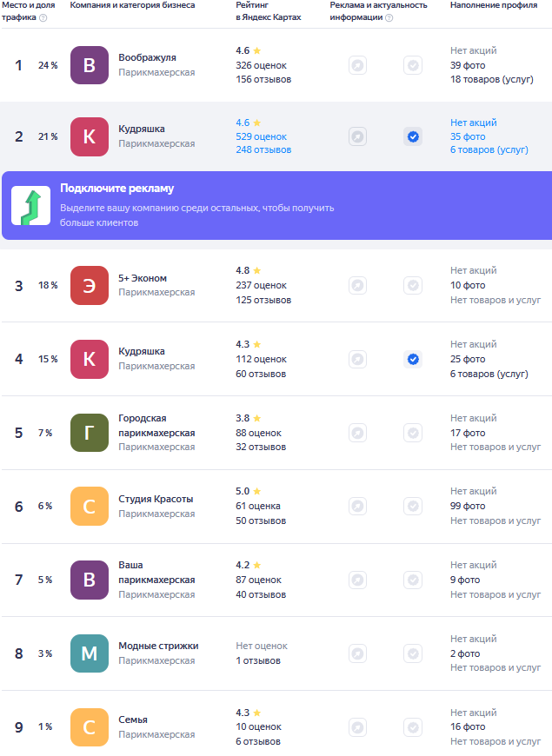Click the company name 'Семья'
This screenshot has height=756, width=552.
coord(133,720)
